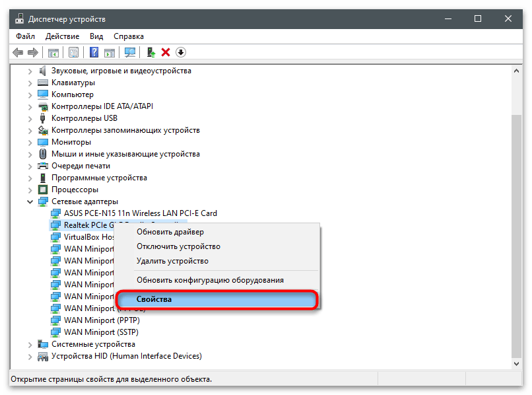The width and height of the screenshot is (532, 395).
Task: Expand the Клавиатуры node
Action: point(30,83)
